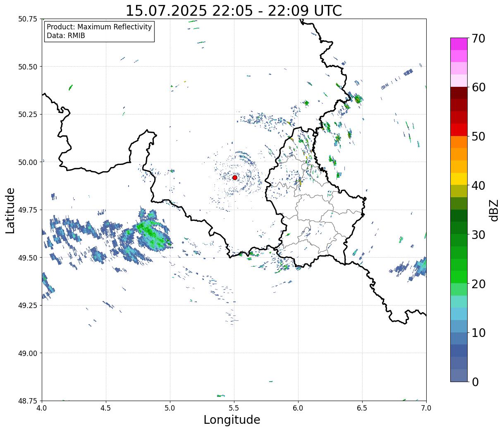Click the darkest green colorbar segment
This screenshot has width=504, height=430.
459,215
